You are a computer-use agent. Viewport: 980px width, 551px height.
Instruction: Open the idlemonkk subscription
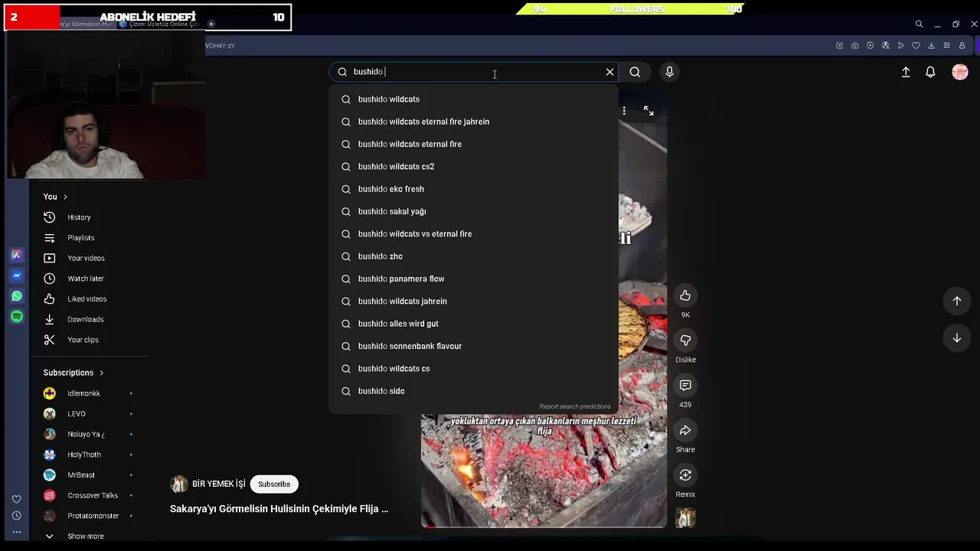[83, 393]
